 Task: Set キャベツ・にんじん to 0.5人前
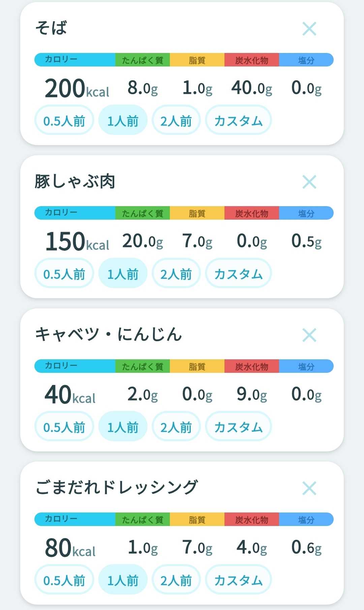(x=64, y=426)
